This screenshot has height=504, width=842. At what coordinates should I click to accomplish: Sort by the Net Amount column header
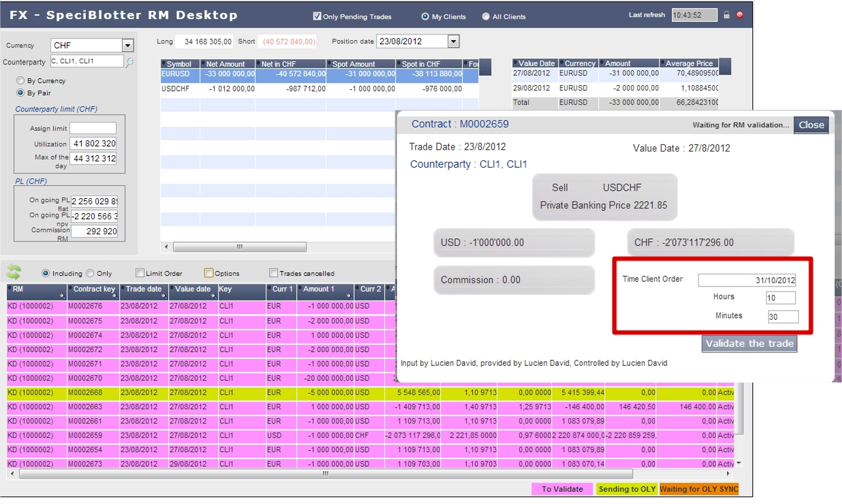coord(228,64)
